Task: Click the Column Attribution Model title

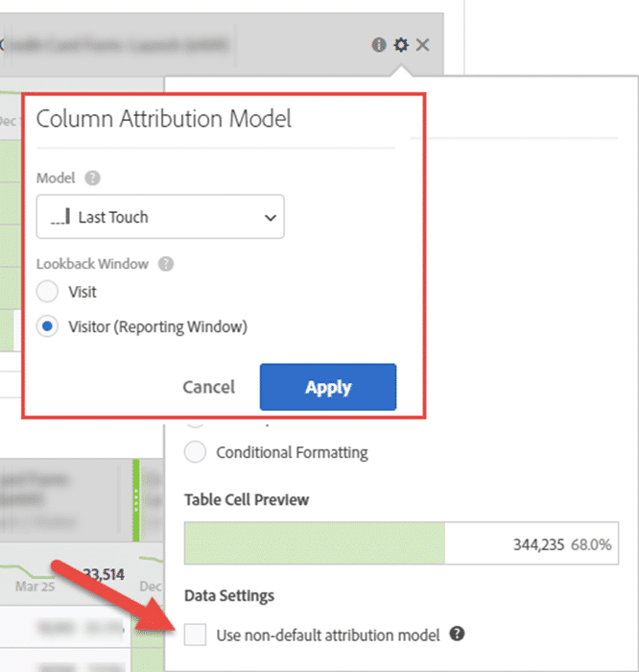Action: tap(164, 119)
